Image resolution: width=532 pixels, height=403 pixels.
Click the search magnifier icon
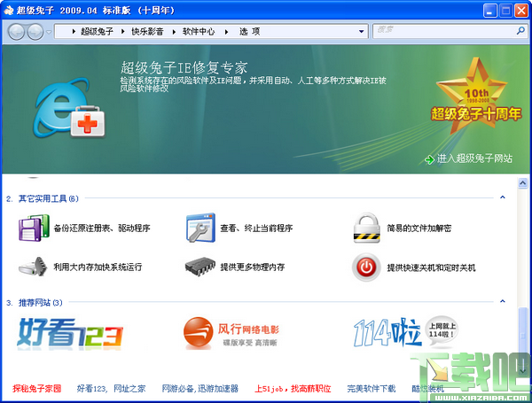[520, 31]
